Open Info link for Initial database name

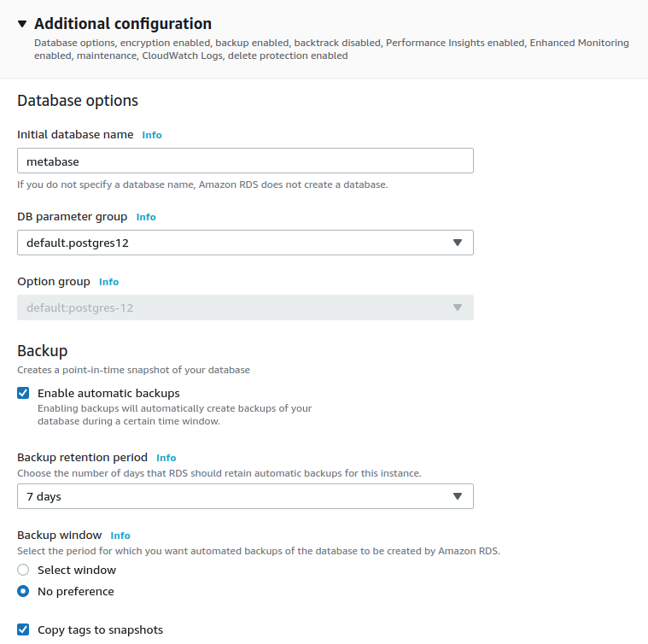[x=152, y=135]
